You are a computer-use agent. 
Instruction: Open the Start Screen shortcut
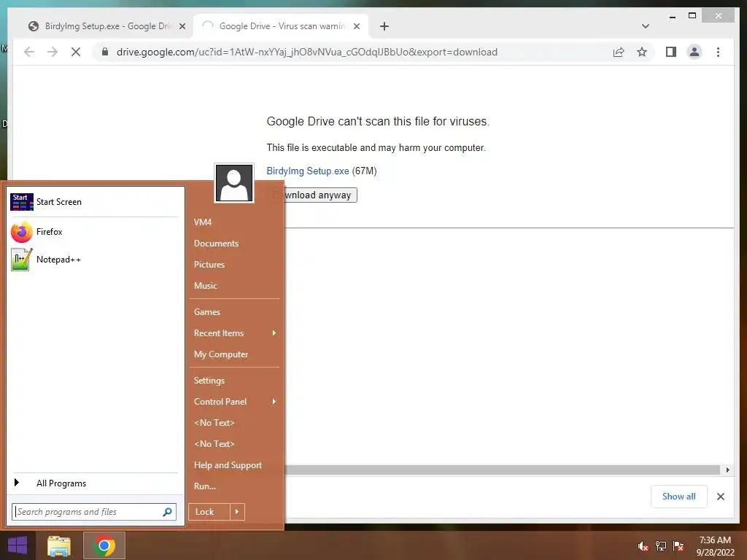[94, 202]
